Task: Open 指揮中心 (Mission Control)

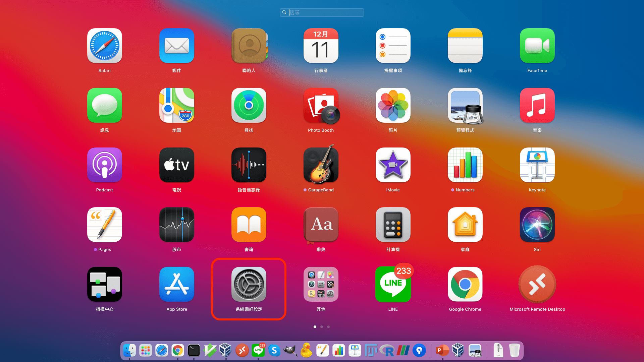Action: point(105,284)
